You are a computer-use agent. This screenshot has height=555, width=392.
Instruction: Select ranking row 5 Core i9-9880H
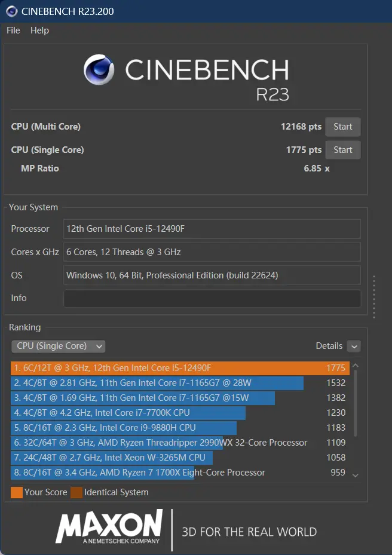[180, 428]
